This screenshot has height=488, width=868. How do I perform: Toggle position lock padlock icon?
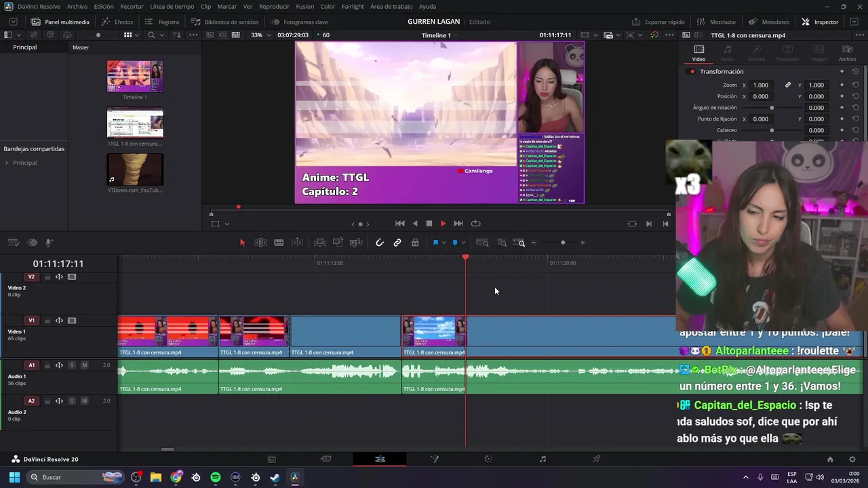pyautogui.click(x=415, y=243)
